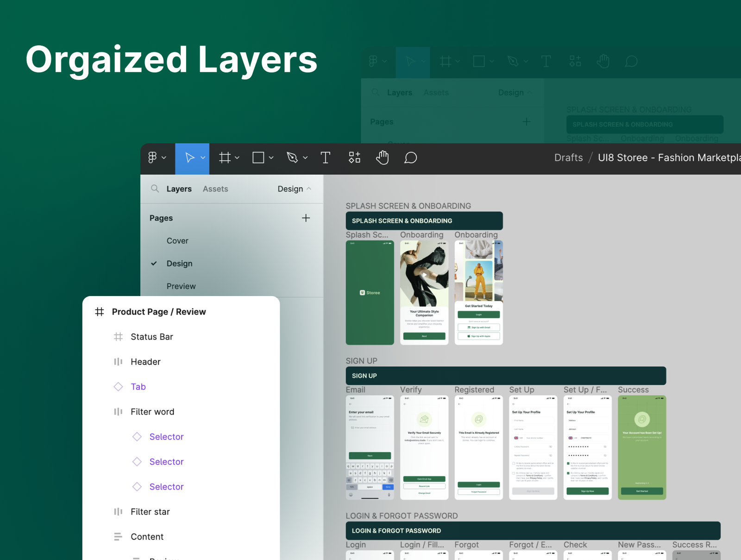Switch to the Layers tab

pyautogui.click(x=179, y=189)
